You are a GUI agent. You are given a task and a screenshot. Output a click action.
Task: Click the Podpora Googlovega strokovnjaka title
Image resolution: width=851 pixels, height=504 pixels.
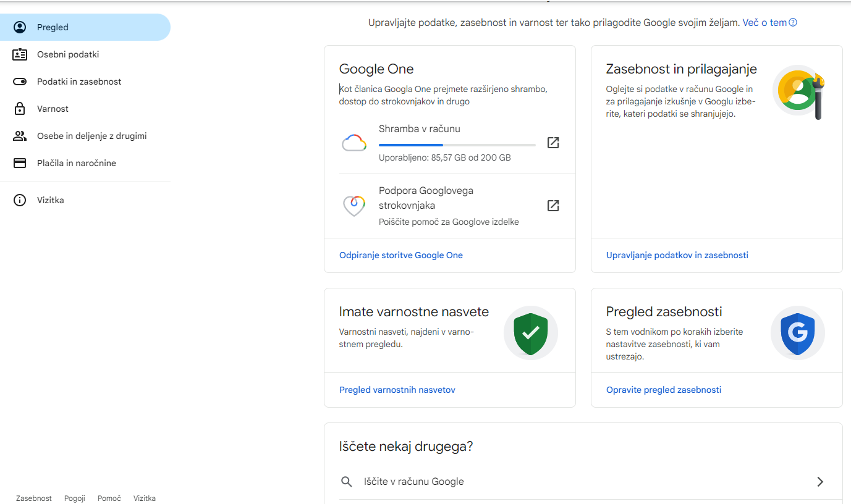[x=426, y=198]
